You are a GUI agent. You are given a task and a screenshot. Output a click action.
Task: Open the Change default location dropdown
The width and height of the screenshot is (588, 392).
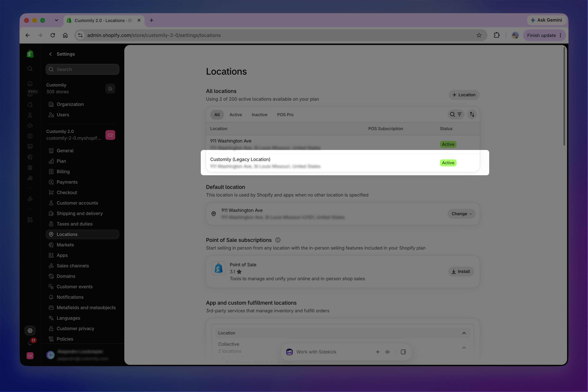461,214
